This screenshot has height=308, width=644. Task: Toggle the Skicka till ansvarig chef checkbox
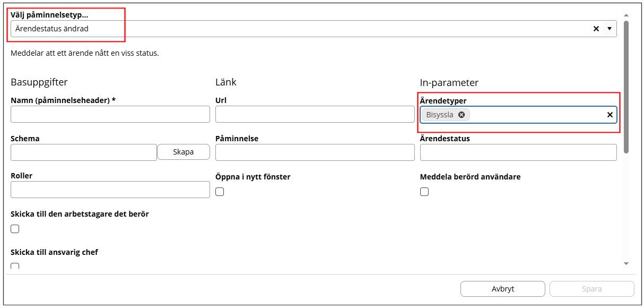pos(15,266)
